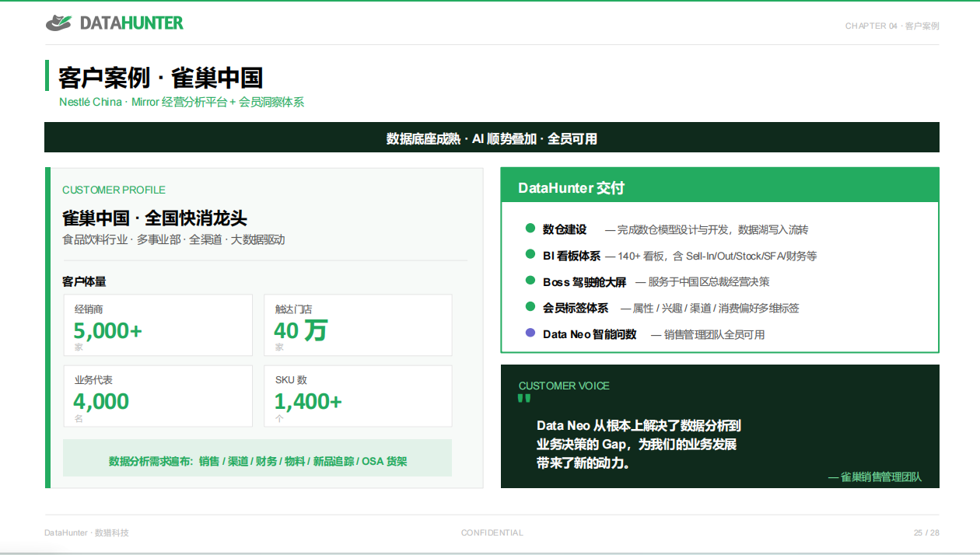Select the text 140+ 看板，含 Sell-In/Out/Stock/SFA/财务等
Viewport: 980px width, 555px height.
(711, 256)
